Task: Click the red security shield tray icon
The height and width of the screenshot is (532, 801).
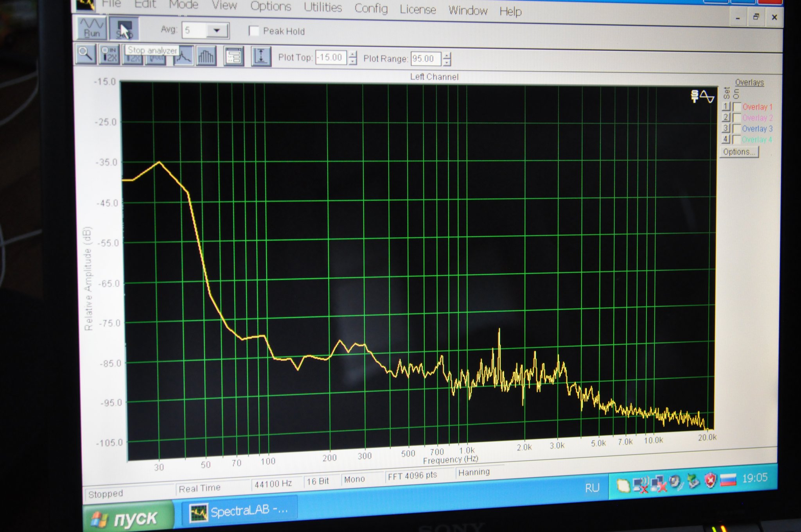Action: coord(710,480)
